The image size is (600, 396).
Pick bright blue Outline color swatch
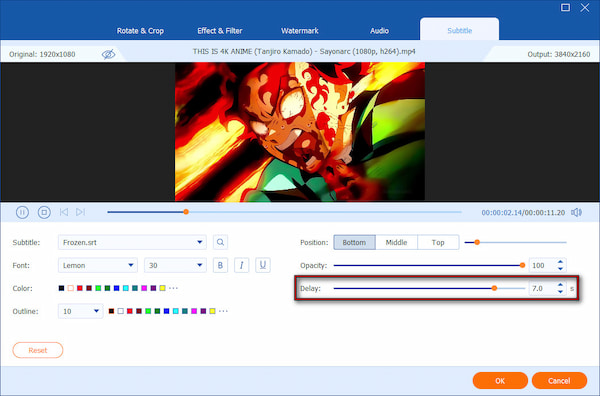click(166, 311)
